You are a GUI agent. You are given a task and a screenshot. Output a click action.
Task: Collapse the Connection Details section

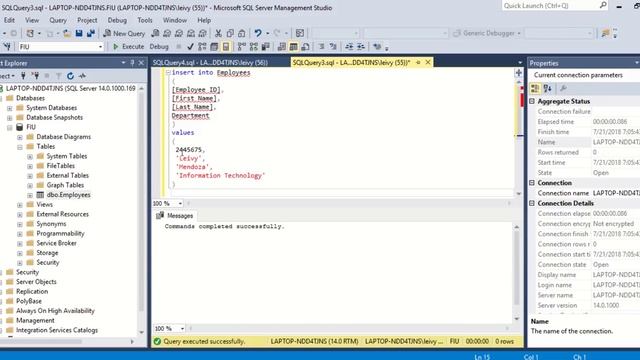(532, 203)
